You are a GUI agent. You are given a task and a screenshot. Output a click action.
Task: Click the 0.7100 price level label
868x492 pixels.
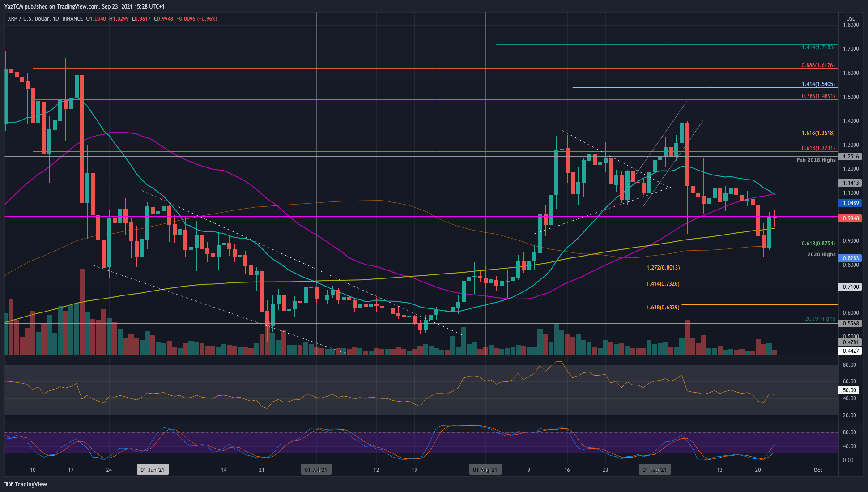[x=851, y=287]
